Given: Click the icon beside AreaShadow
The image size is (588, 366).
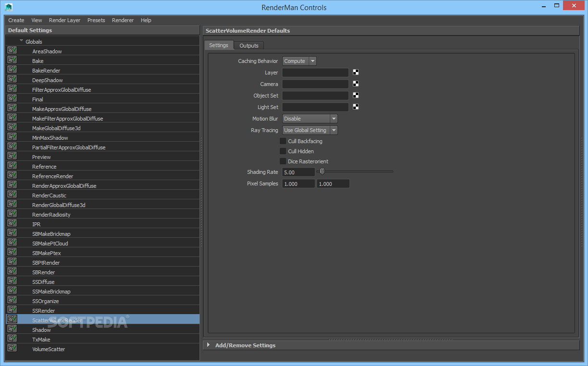Looking at the screenshot, I should (12, 50).
